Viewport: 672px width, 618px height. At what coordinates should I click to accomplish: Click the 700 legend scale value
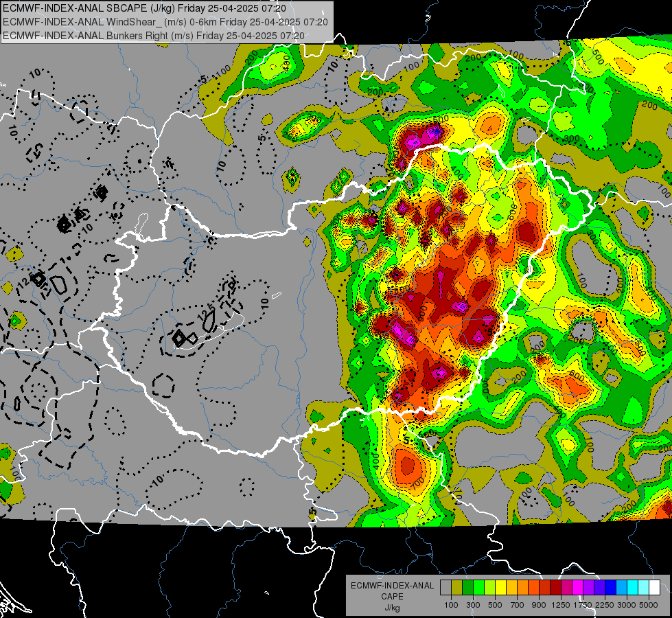pyautogui.click(x=518, y=605)
